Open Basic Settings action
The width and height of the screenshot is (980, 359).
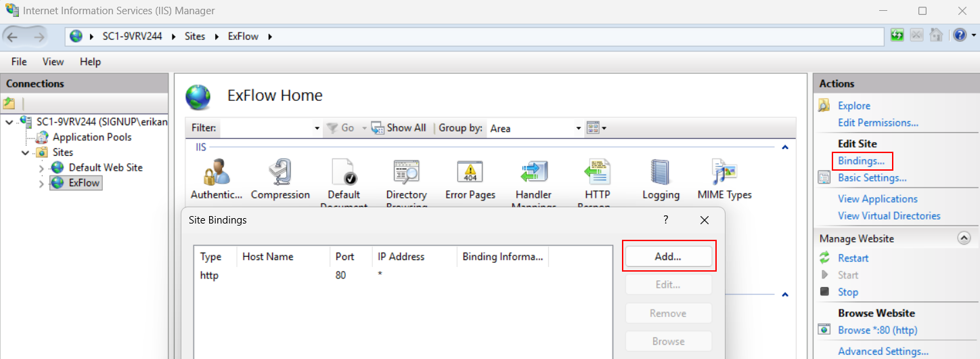872,177
